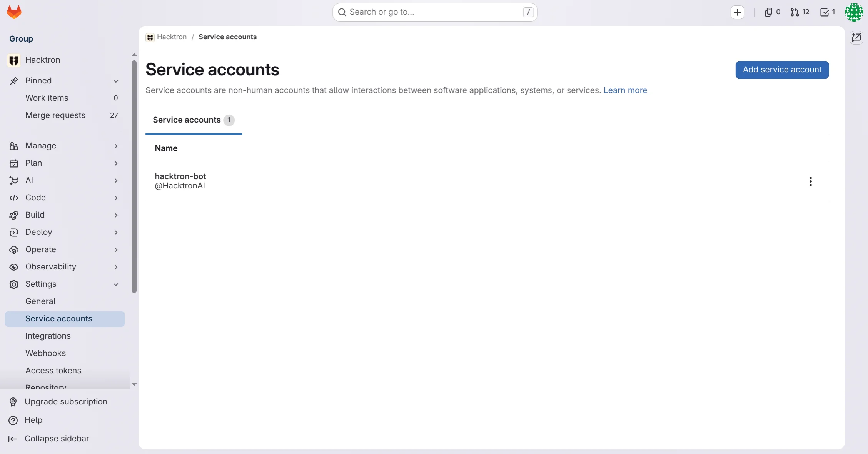Expand the Build section chevron
868x454 pixels.
[116, 215]
